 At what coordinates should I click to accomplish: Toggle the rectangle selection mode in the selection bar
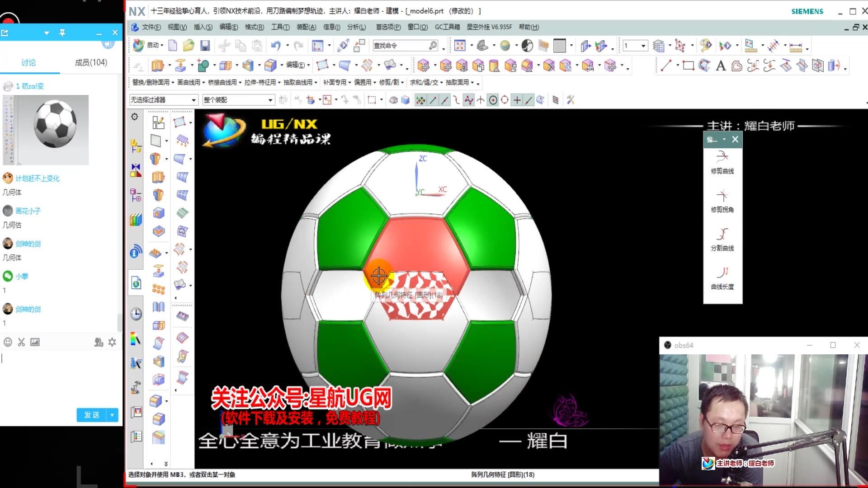[x=373, y=100]
